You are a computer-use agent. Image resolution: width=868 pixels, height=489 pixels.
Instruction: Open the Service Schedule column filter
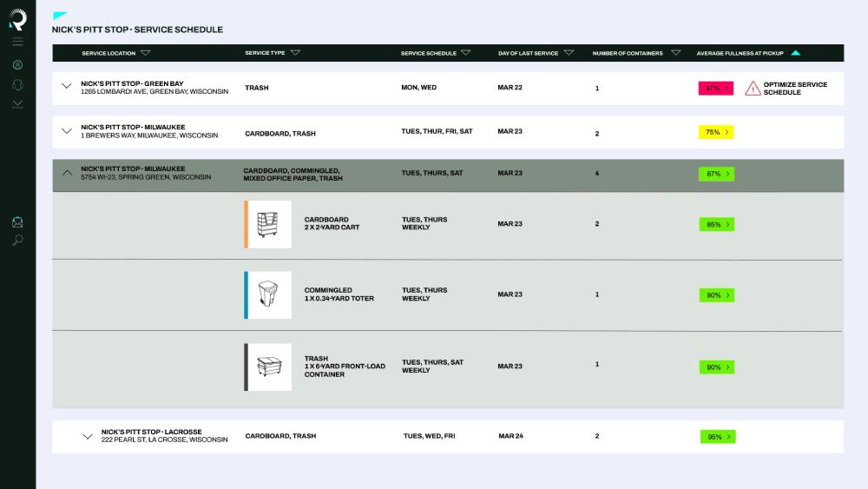tap(466, 53)
